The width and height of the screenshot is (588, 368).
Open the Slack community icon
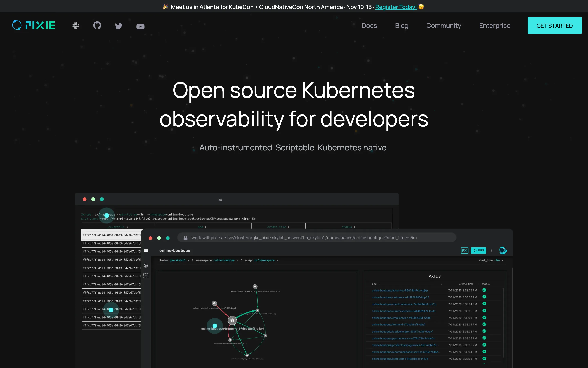tap(76, 26)
